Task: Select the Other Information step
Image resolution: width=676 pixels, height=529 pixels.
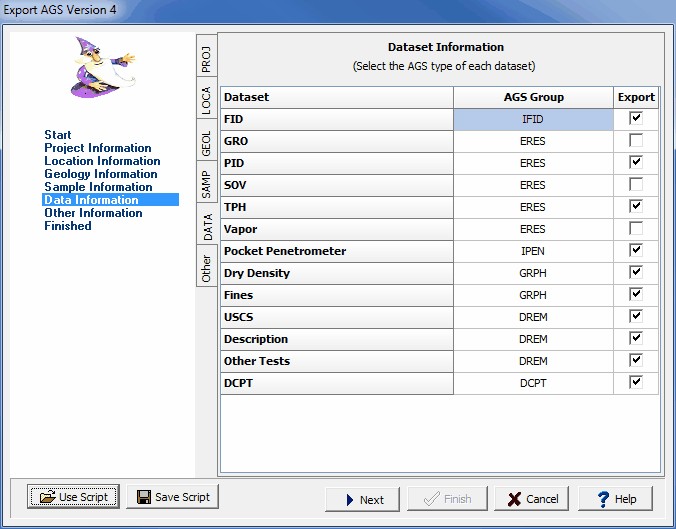Action: [x=93, y=213]
